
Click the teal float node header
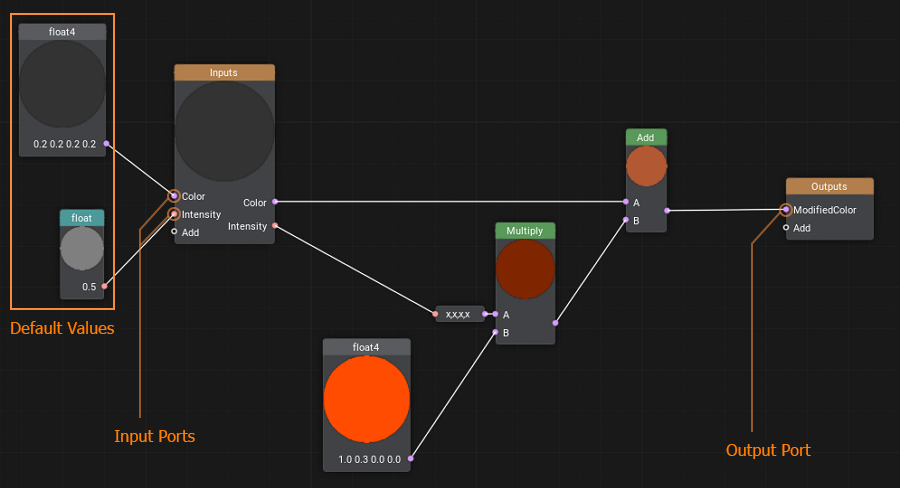click(82, 217)
